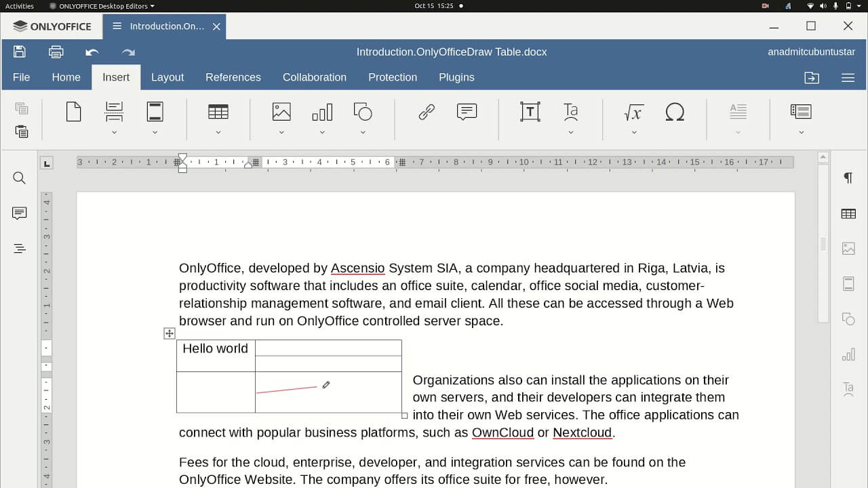Click the table move handle above Hello world
The width and height of the screenshot is (868, 488).
click(x=170, y=333)
